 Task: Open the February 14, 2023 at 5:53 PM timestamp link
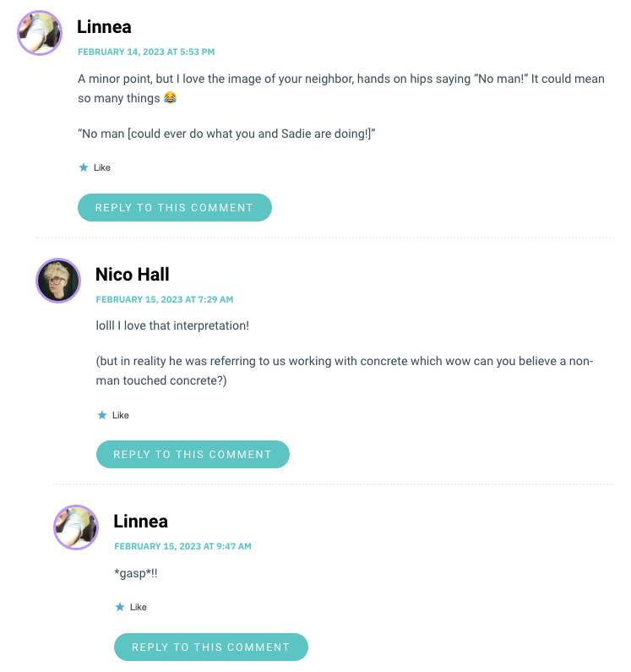click(146, 52)
